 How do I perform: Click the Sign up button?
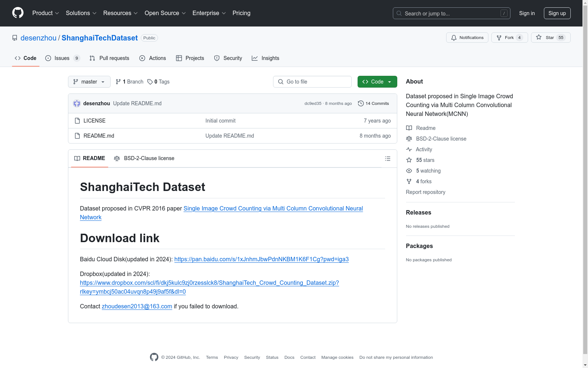point(557,13)
